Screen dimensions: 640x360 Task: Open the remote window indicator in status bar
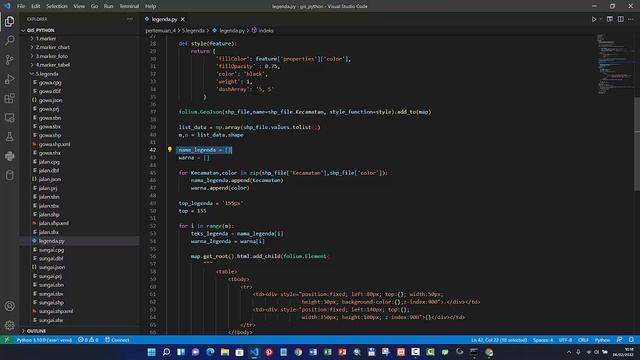click(x=6, y=340)
